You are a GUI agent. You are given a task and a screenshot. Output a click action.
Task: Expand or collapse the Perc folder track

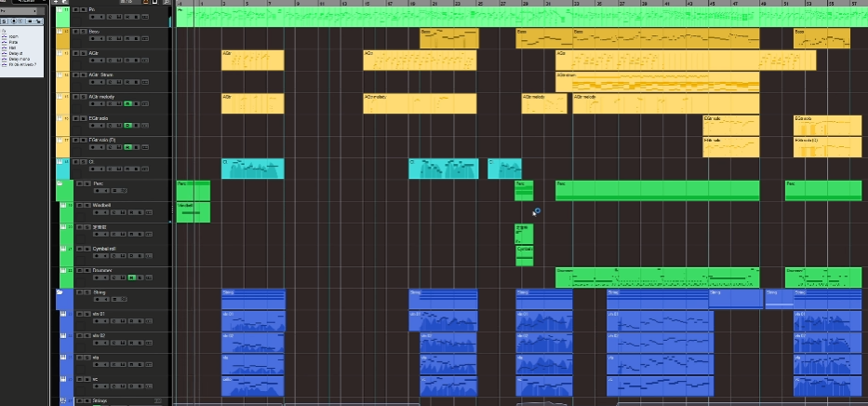(x=61, y=184)
